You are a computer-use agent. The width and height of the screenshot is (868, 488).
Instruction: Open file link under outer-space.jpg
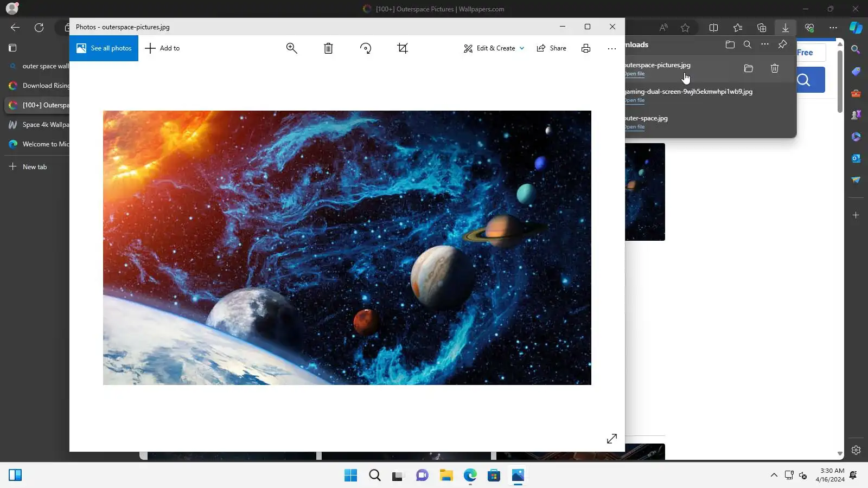(x=635, y=127)
